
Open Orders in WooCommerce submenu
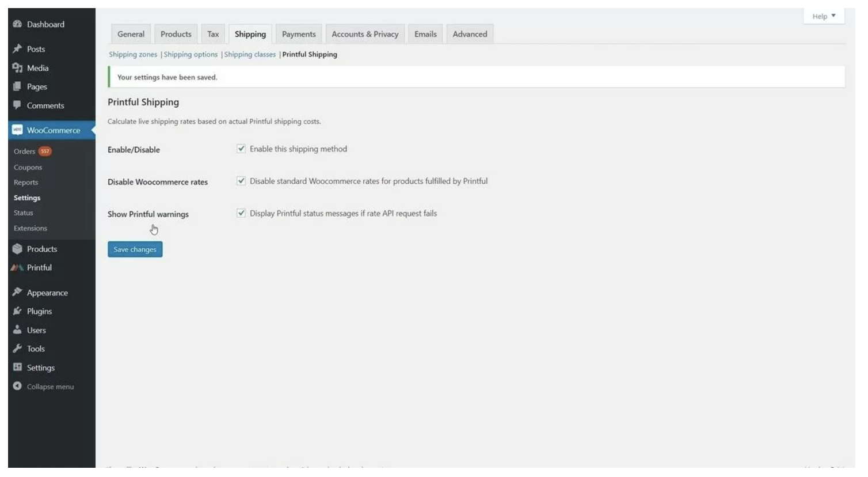[x=25, y=152]
